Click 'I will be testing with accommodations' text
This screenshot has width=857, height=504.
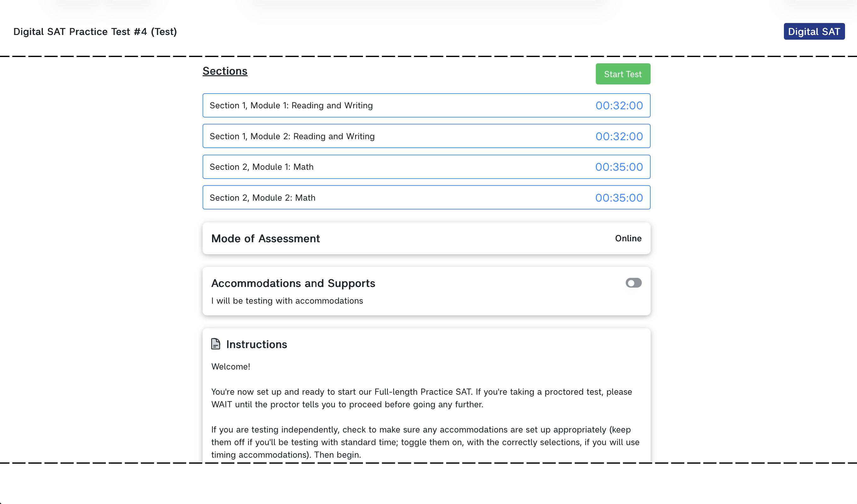click(287, 301)
